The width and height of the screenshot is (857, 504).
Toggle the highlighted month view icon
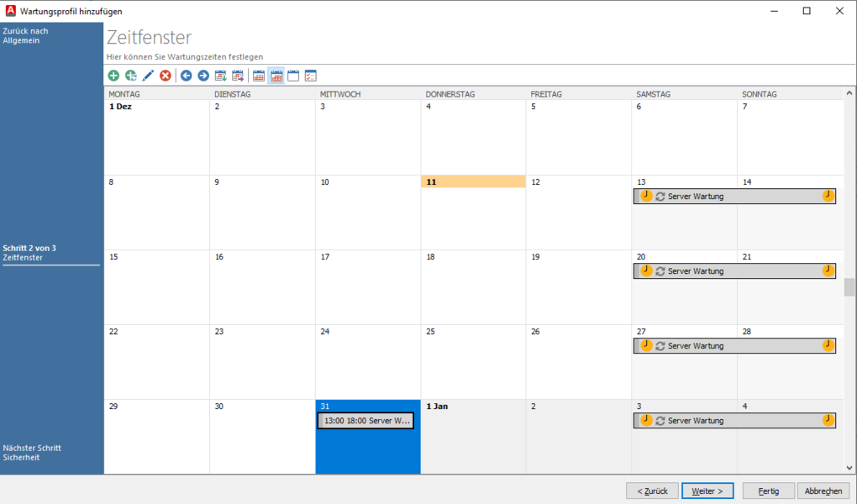pyautogui.click(x=276, y=76)
